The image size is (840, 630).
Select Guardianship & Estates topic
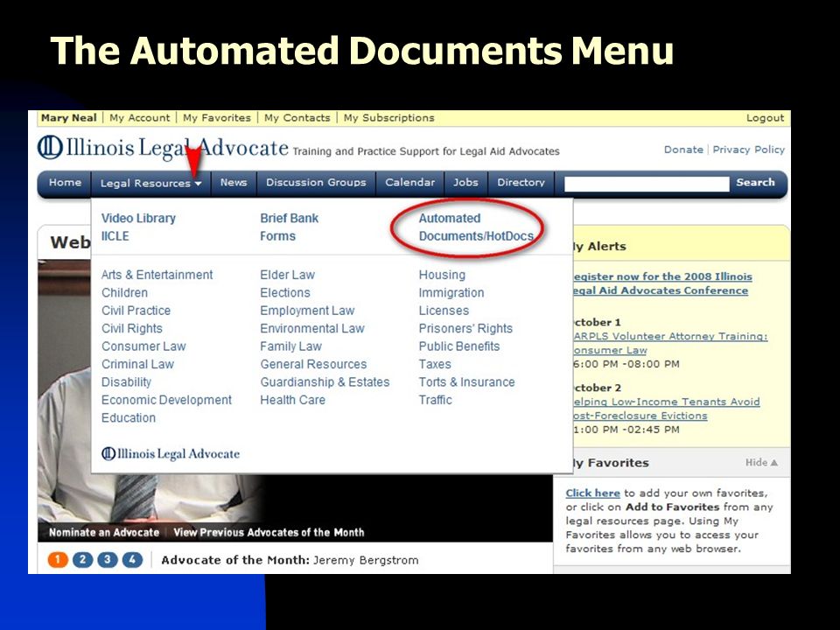[325, 382]
